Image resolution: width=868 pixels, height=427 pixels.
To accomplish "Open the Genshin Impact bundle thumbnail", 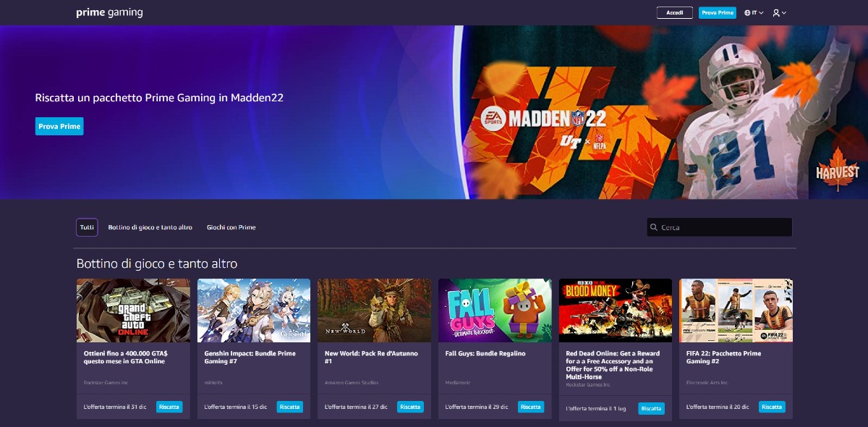I will coord(254,310).
